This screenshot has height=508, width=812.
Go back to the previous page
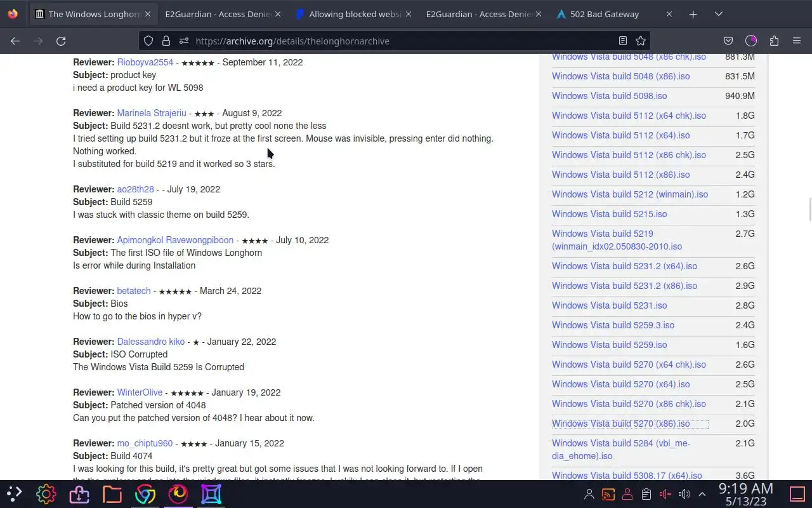click(x=15, y=41)
